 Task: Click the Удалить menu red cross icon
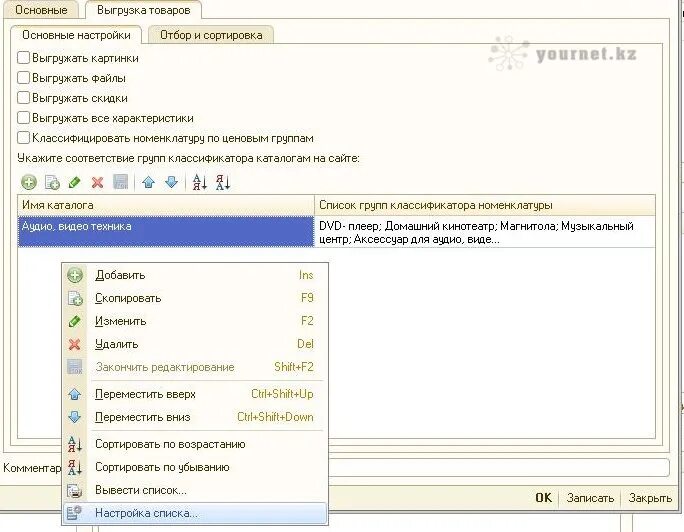click(x=75, y=344)
